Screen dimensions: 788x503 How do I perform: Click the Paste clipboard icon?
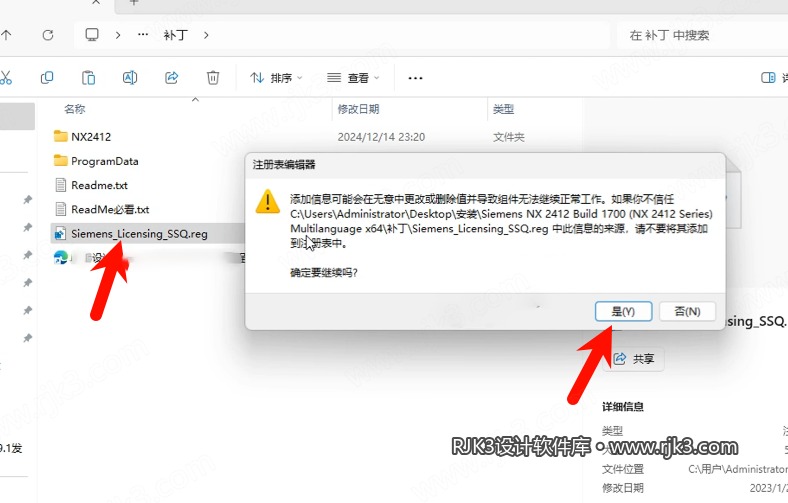click(x=88, y=77)
